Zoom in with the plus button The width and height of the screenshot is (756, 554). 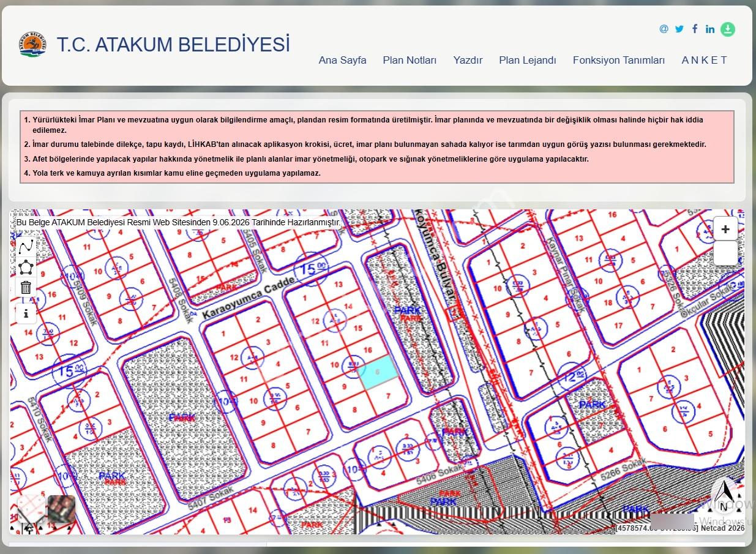(x=725, y=229)
